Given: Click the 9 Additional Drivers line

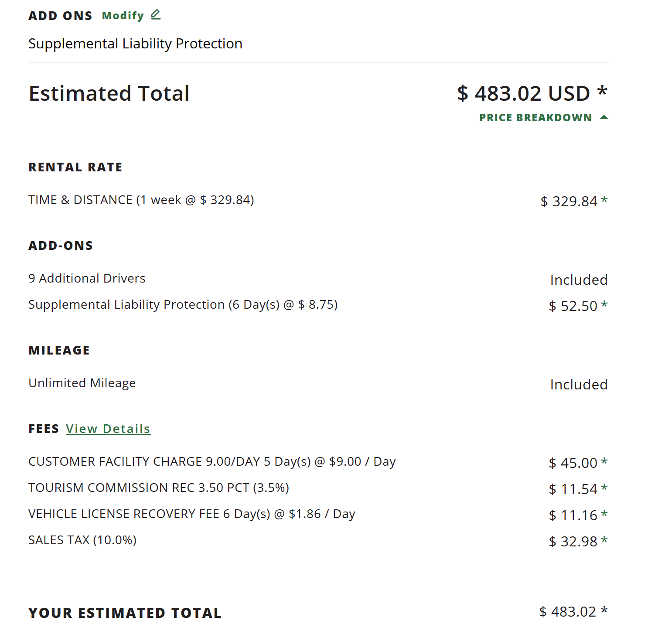Looking at the screenshot, I should (x=87, y=278).
